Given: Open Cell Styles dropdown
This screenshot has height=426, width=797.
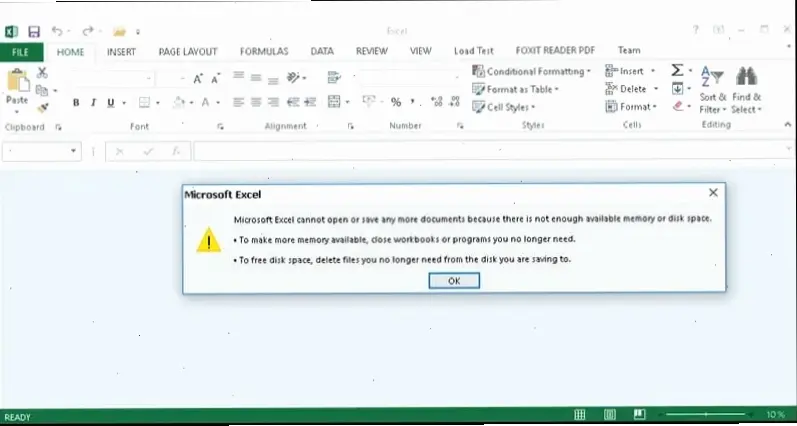Looking at the screenshot, I should [504, 107].
